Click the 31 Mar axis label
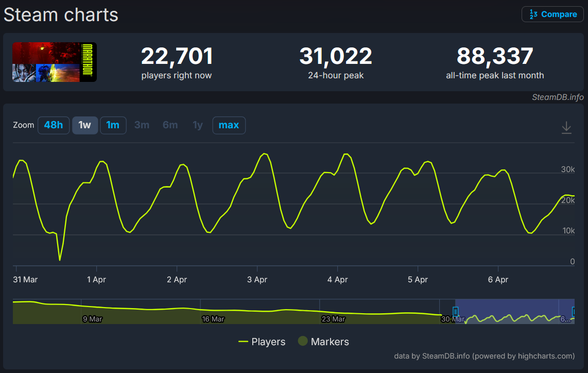Viewport: 588px width, 373px height. (x=25, y=280)
